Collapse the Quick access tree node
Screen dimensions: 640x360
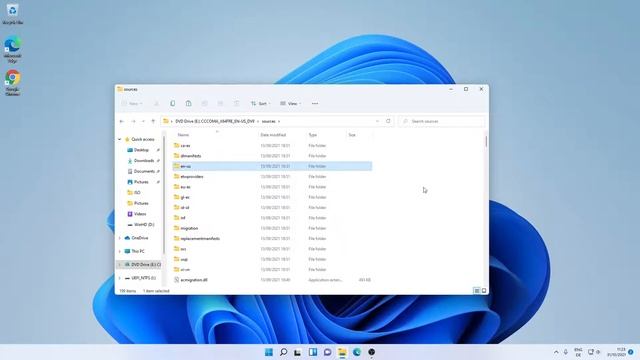120,140
